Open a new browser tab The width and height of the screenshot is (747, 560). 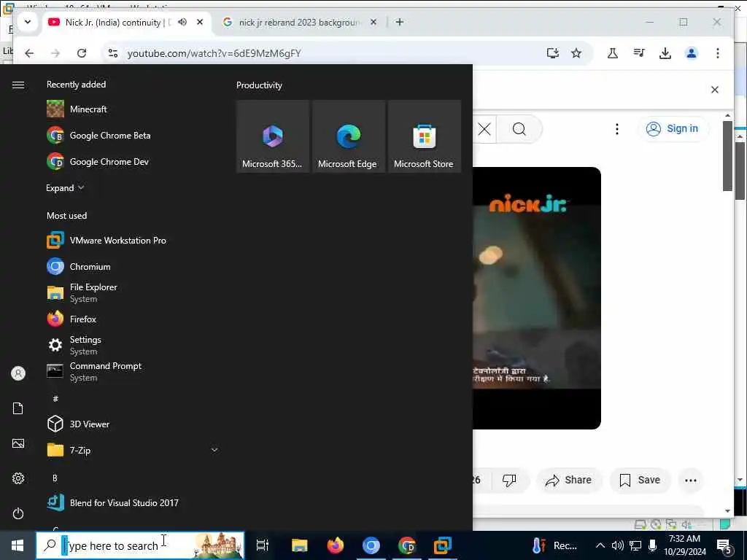400,22
